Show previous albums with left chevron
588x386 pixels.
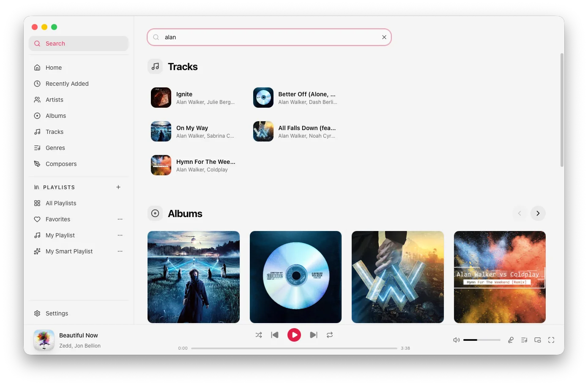520,213
